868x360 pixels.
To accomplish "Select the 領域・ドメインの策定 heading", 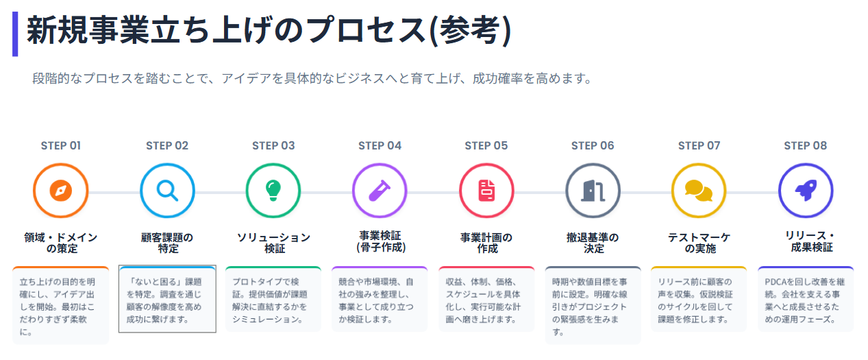I will point(61,243).
